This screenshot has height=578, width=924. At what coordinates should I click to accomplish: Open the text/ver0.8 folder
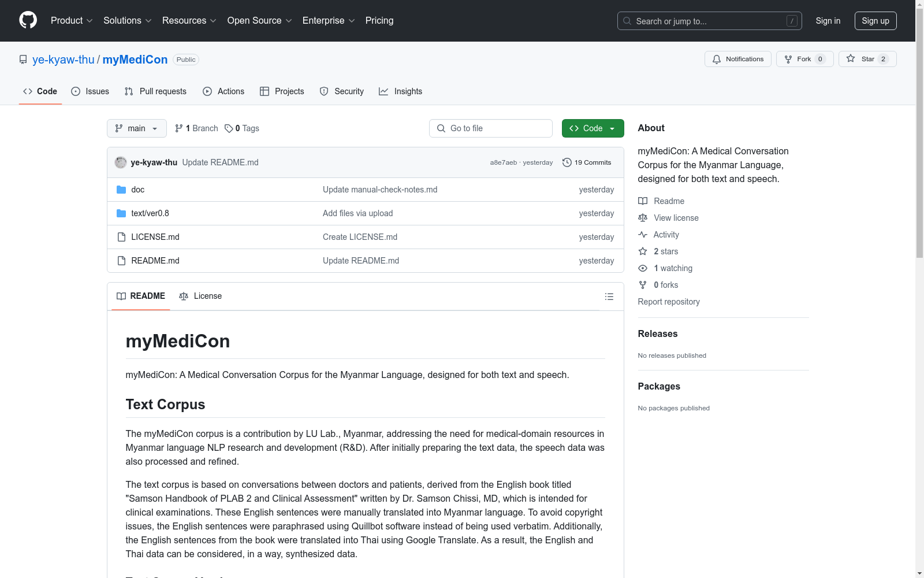point(150,213)
